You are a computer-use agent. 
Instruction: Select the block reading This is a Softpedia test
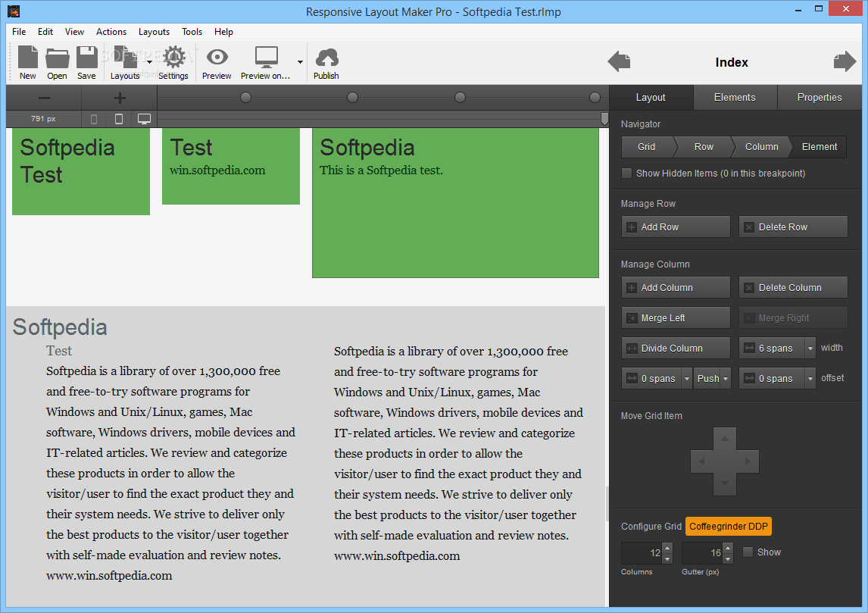456,202
